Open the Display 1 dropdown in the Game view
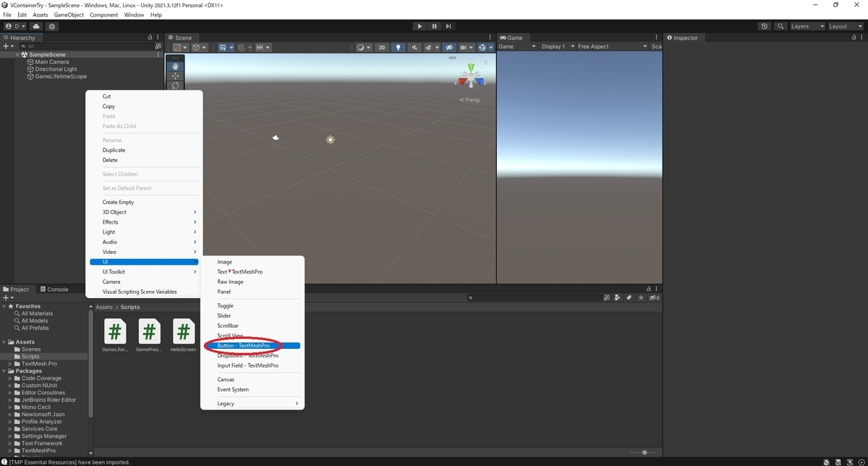The image size is (868, 466). pyautogui.click(x=556, y=46)
